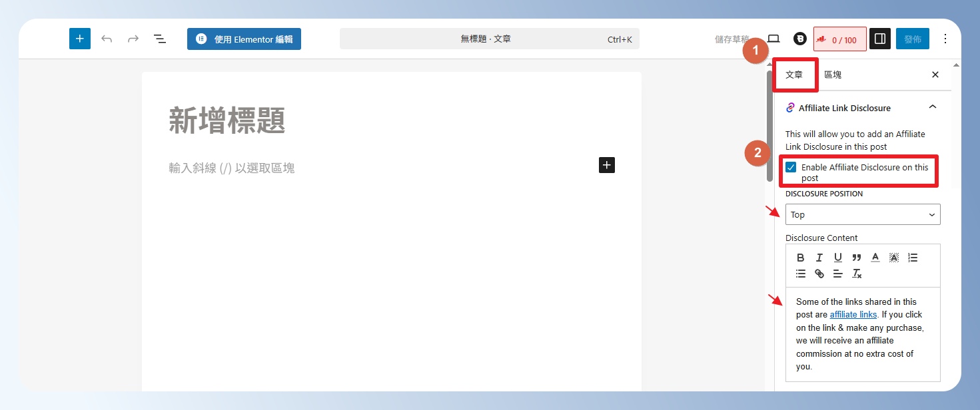
Task: Click the blue 發佈 publish button
Action: pos(912,39)
